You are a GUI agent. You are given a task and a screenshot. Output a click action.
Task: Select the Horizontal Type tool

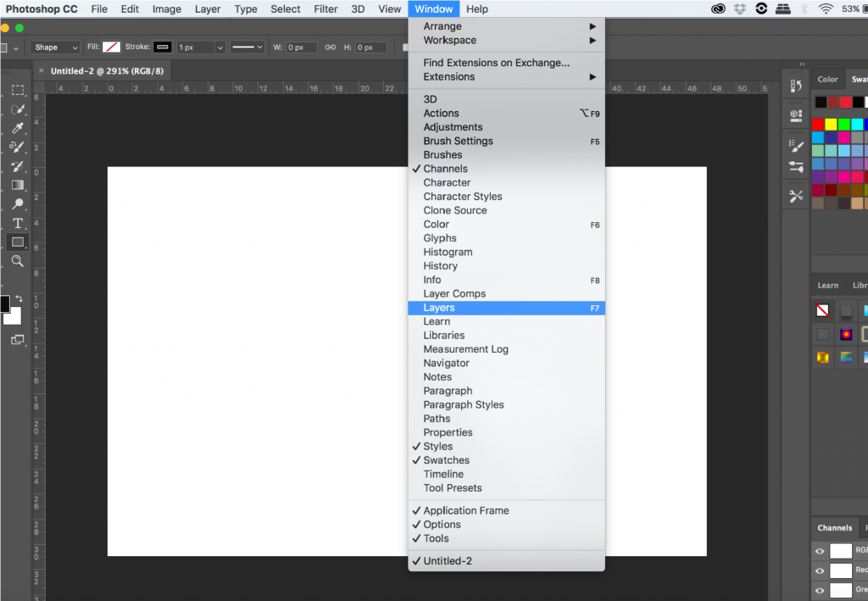pos(18,223)
